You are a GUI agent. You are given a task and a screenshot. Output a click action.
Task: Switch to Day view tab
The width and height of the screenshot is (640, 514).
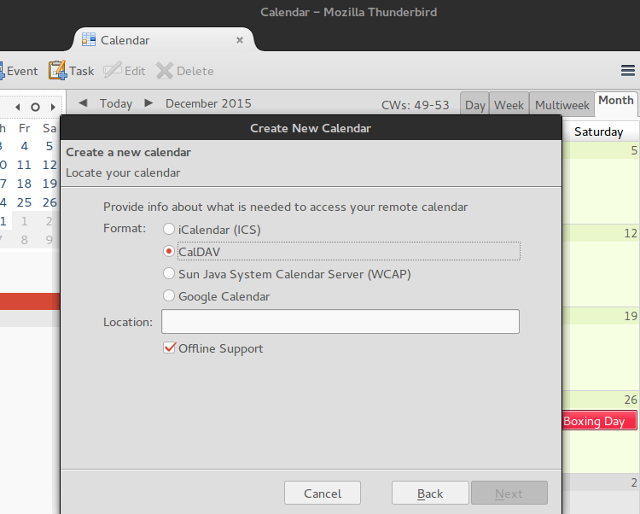coord(475,105)
